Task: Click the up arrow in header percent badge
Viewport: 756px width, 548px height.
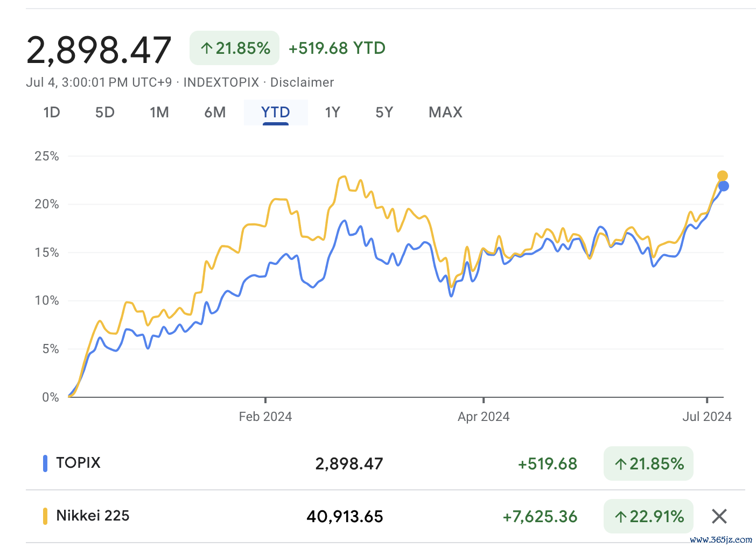Action: pos(207,48)
